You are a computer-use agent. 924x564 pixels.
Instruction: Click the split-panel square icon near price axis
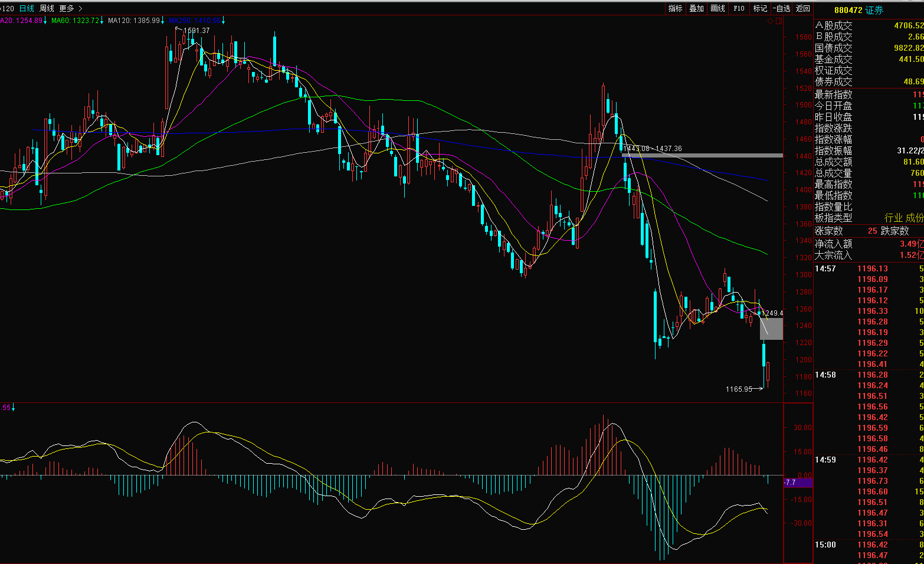779,21
